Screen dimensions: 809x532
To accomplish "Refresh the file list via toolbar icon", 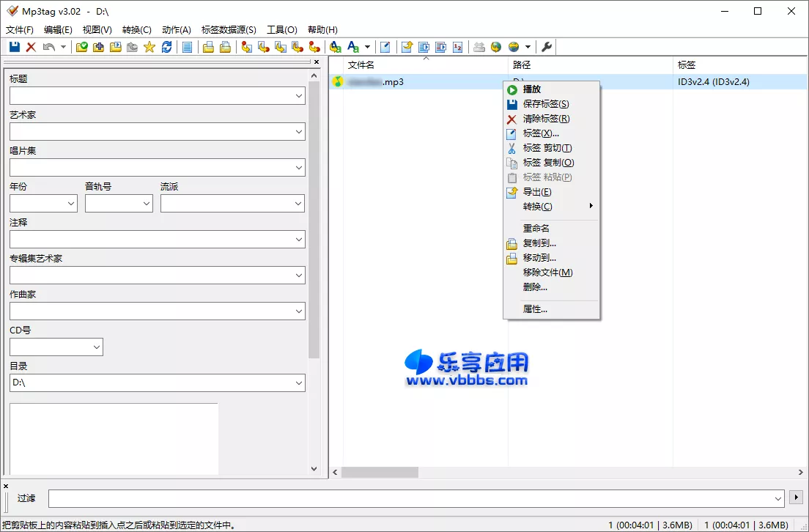I will [x=166, y=47].
